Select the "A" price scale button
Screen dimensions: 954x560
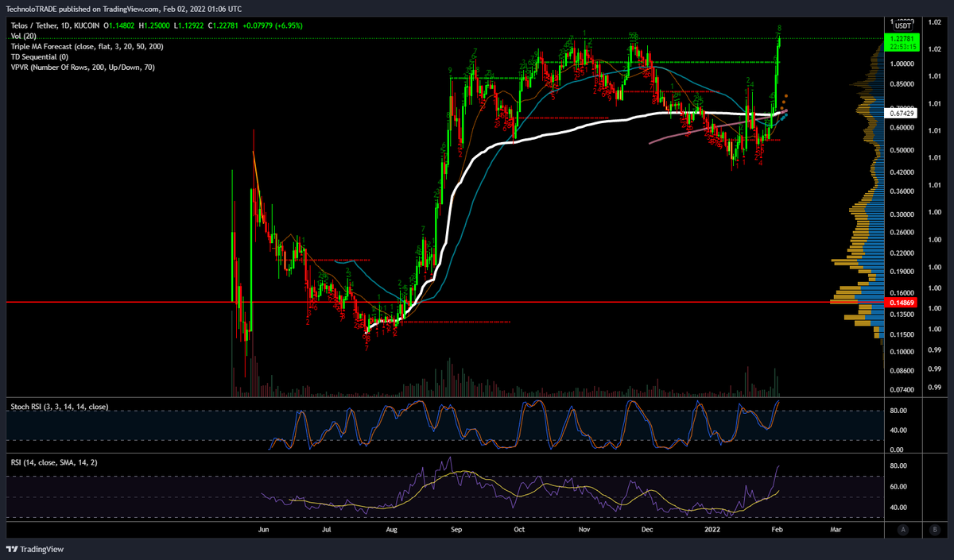click(904, 529)
